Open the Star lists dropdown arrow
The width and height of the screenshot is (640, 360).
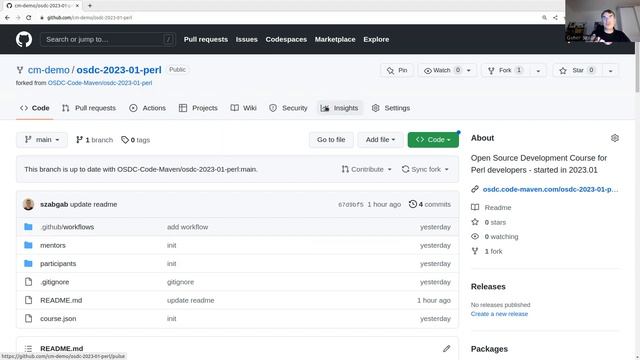click(611, 70)
